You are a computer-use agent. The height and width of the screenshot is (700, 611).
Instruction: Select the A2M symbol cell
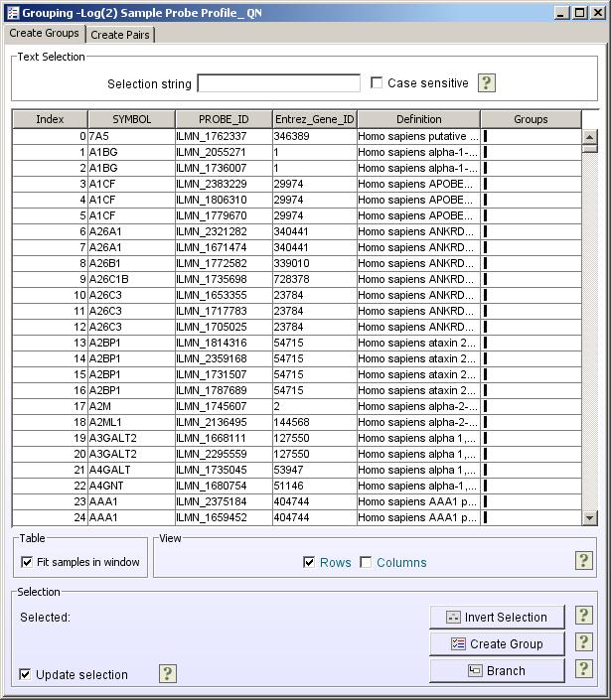[131, 406]
